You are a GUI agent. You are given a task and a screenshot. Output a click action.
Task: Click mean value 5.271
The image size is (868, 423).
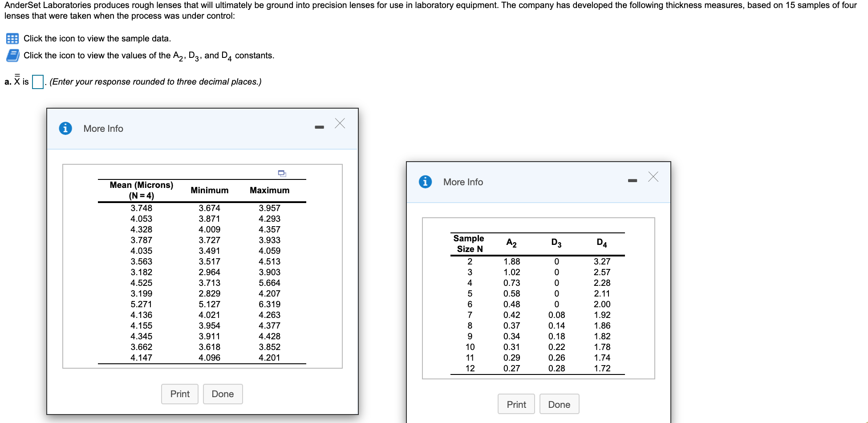coord(142,304)
